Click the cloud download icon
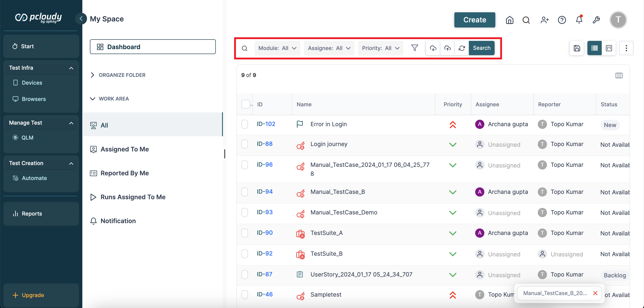 point(433,48)
